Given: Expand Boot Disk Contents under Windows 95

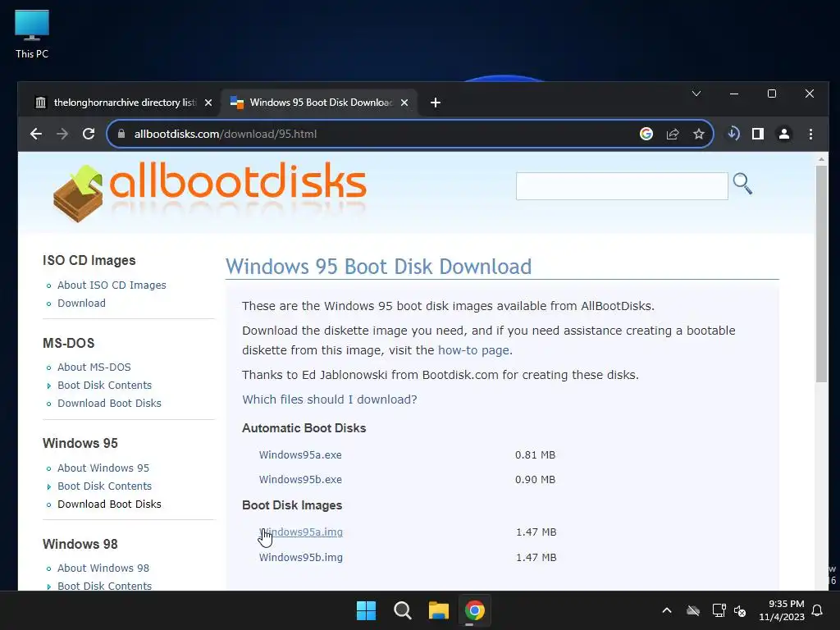Looking at the screenshot, I should (104, 486).
